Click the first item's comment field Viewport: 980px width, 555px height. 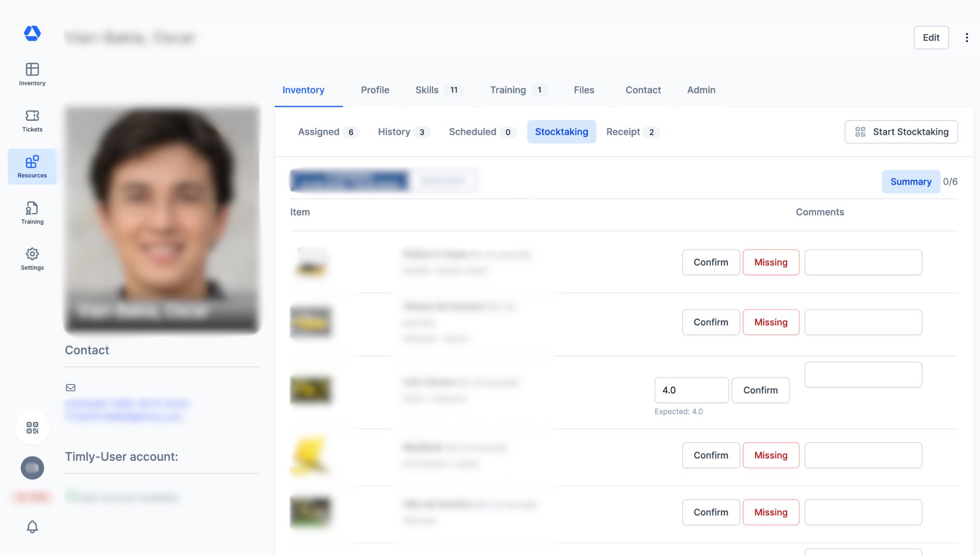point(863,262)
